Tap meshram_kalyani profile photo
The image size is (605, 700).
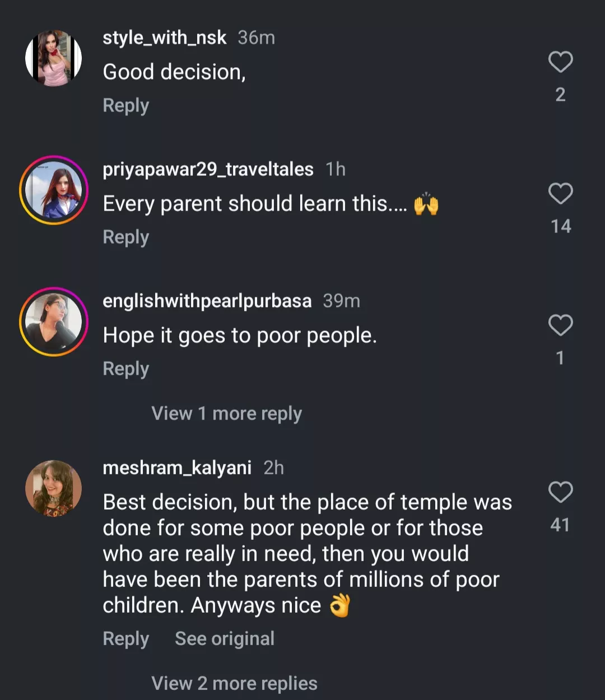pos(54,488)
